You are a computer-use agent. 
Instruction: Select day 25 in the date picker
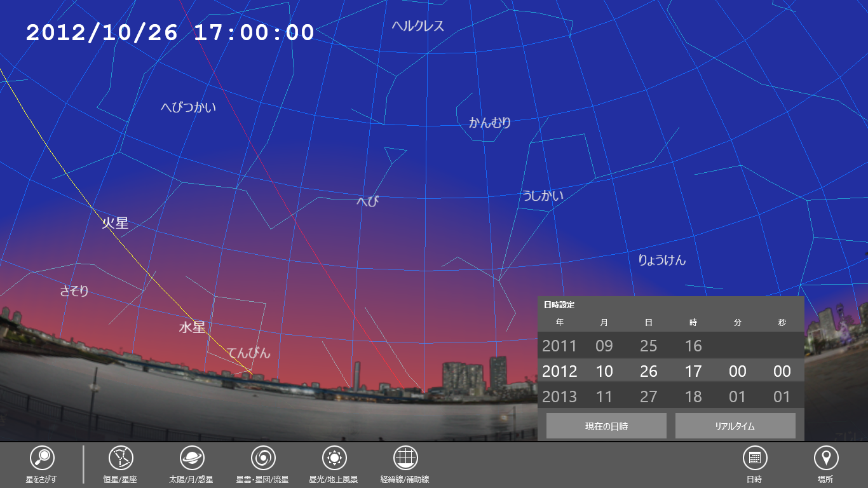649,346
